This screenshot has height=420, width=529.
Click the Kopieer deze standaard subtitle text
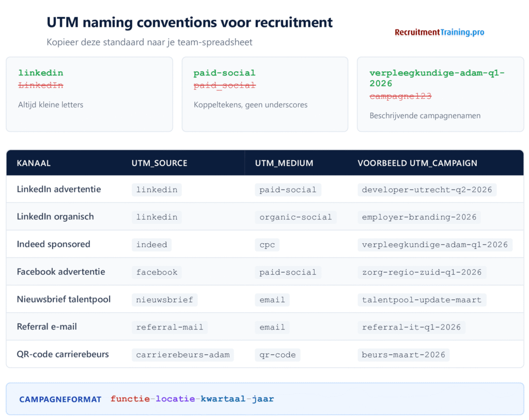click(148, 42)
